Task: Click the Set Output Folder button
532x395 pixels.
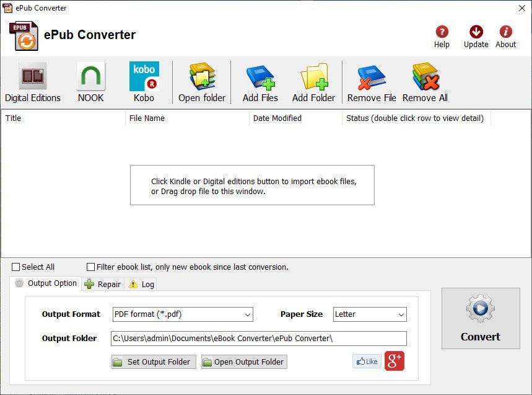Action: tap(154, 362)
